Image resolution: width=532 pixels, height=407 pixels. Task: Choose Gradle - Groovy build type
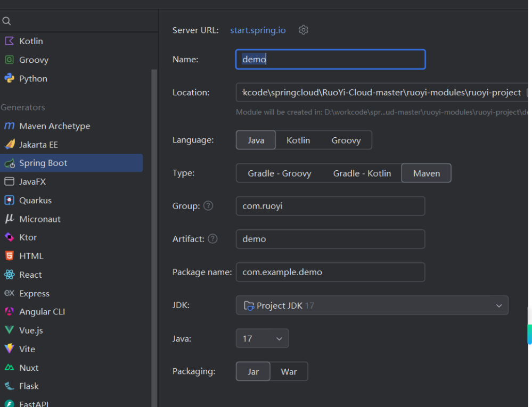point(279,173)
